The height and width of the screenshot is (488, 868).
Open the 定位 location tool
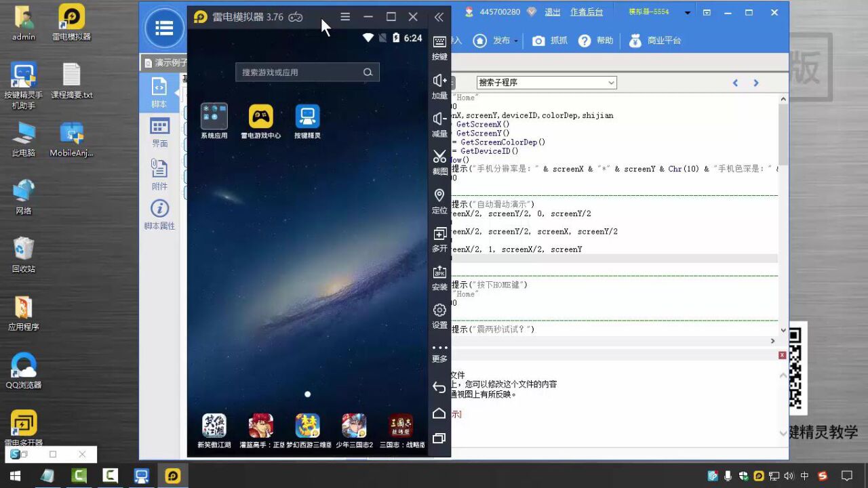coord(439,201)
